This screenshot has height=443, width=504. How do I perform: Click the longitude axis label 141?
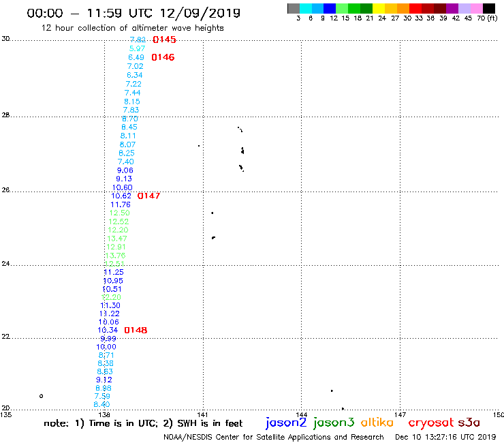click(202, 414)
